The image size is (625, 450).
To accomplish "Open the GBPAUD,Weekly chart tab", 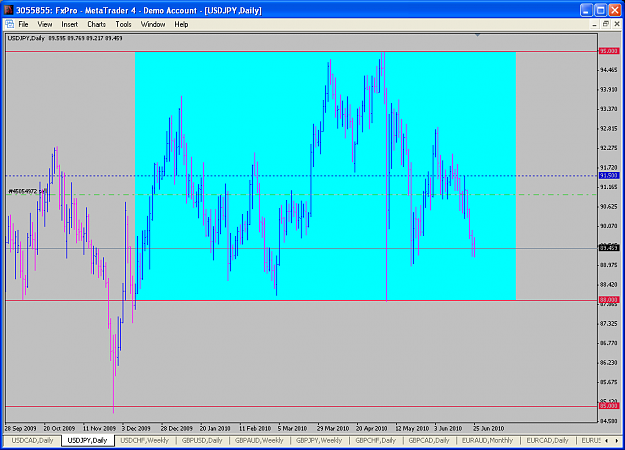I will pyautogui.click(x=259, y=440).
